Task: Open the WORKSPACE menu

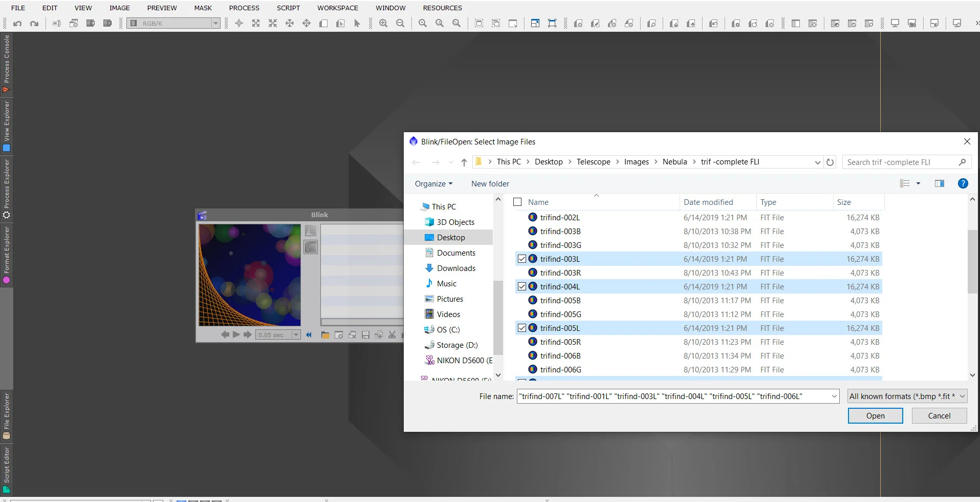Action: pyautogui.click(x=338, y=8)
